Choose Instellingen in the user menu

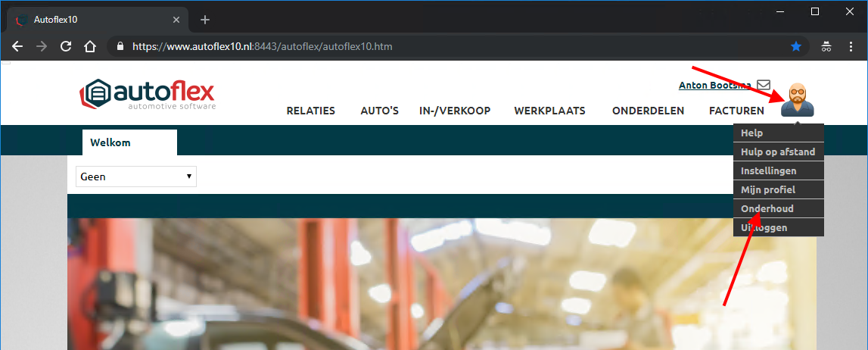pos(768,170)
